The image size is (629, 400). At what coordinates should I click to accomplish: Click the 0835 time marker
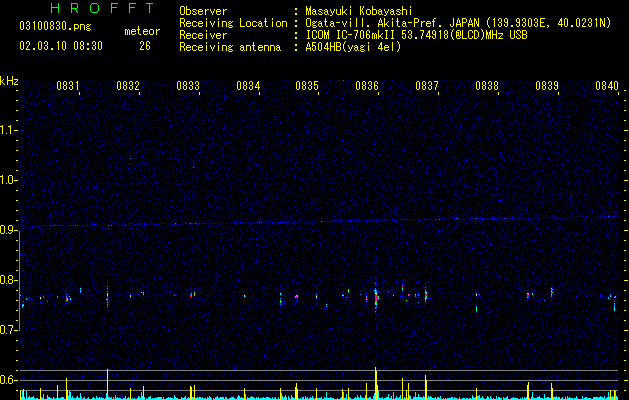[x=307, y=86]
